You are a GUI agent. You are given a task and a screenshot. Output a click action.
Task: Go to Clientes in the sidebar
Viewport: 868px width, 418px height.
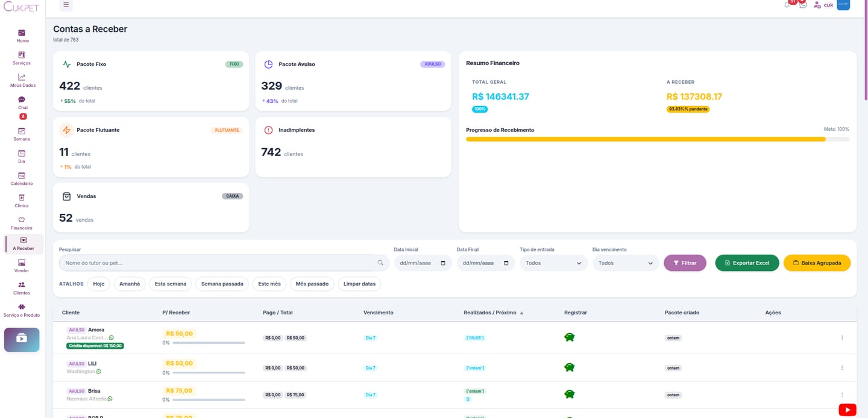click(22, 288)
